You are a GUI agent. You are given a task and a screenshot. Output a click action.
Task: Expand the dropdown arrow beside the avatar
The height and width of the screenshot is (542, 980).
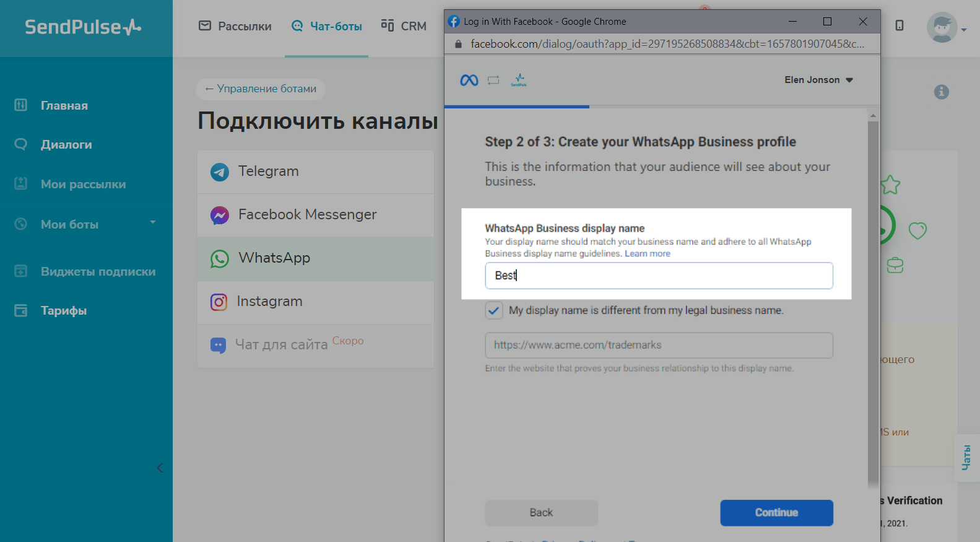964,29
